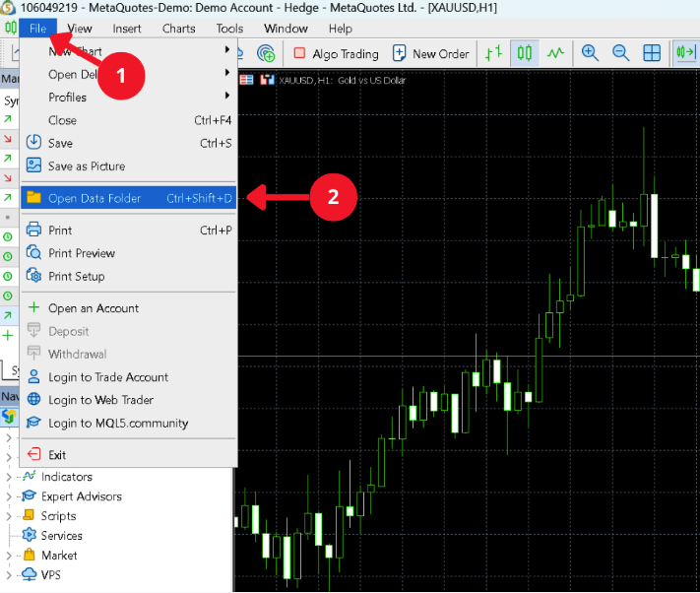Switch chart to bar chart view

click(497, 53)
